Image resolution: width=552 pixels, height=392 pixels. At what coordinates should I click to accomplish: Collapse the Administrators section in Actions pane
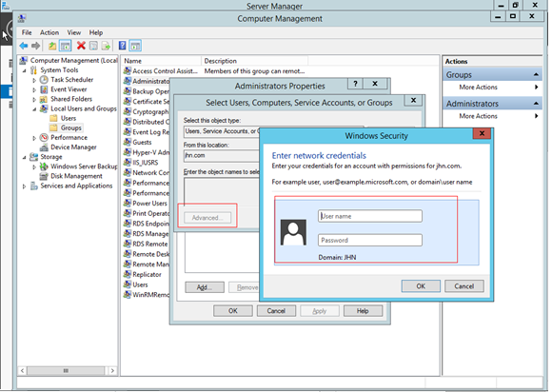click(536, 104)
